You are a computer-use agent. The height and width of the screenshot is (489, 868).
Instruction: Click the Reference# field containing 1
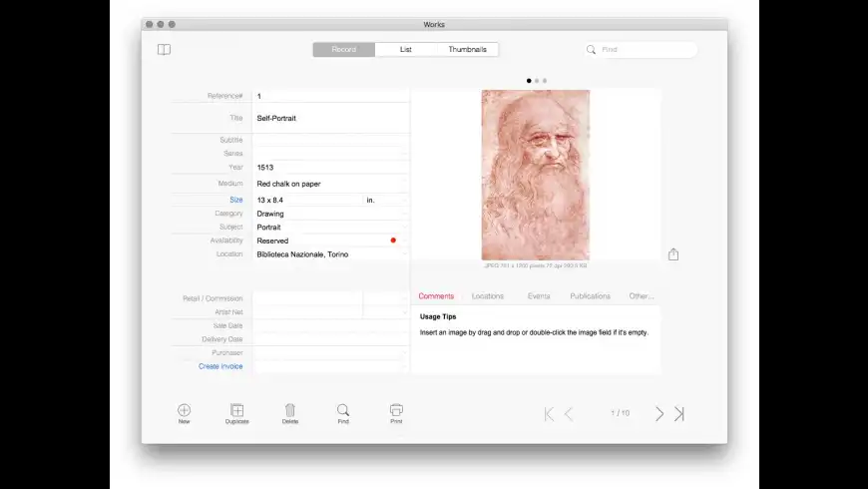click(330, 96)
